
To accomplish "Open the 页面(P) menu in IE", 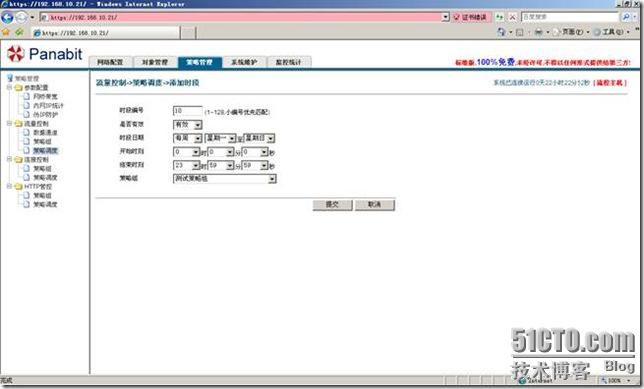I will click(572, 32).
